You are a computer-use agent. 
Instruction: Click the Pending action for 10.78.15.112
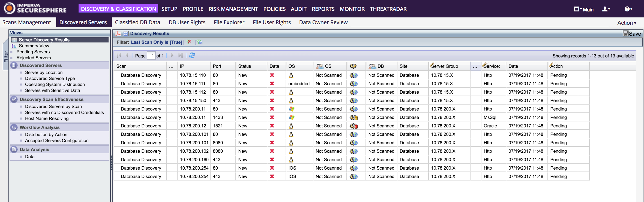point(558,92)
